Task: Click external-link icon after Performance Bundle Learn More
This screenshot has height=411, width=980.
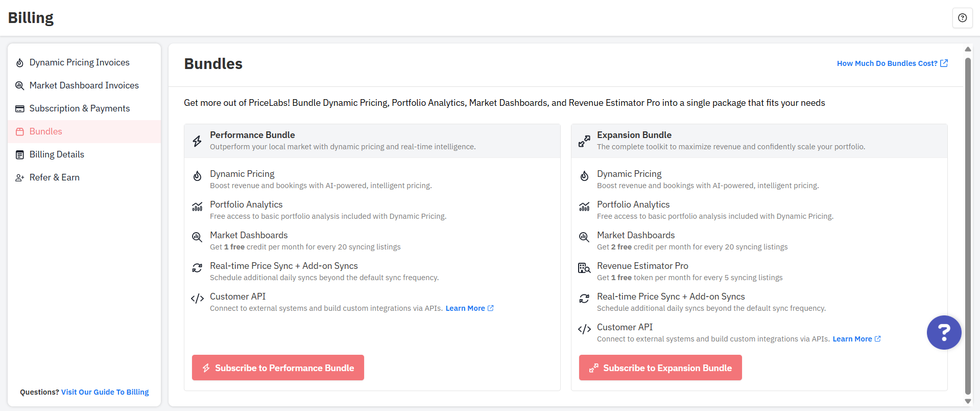Action: click(x=490, y=308)
